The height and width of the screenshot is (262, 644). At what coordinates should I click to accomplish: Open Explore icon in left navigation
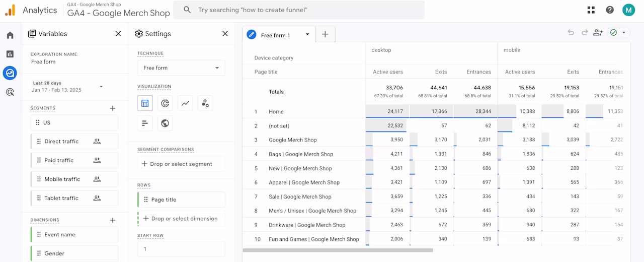tap(10, 73)
